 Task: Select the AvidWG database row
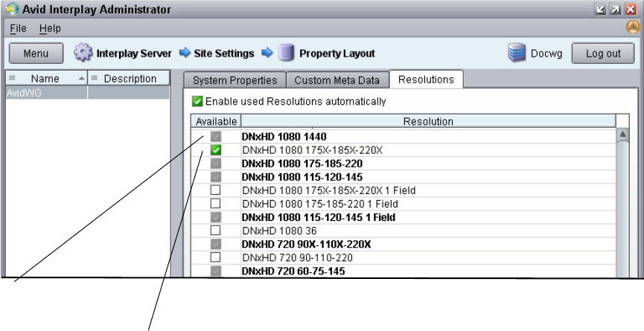[88, 93]
